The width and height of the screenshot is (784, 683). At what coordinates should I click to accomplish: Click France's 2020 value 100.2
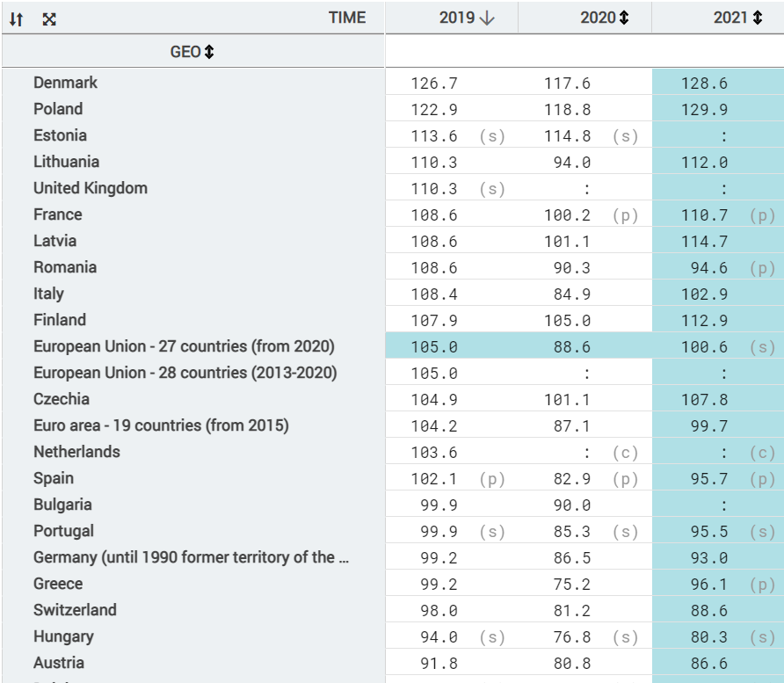pyautogui.click(x=567, y=215)
